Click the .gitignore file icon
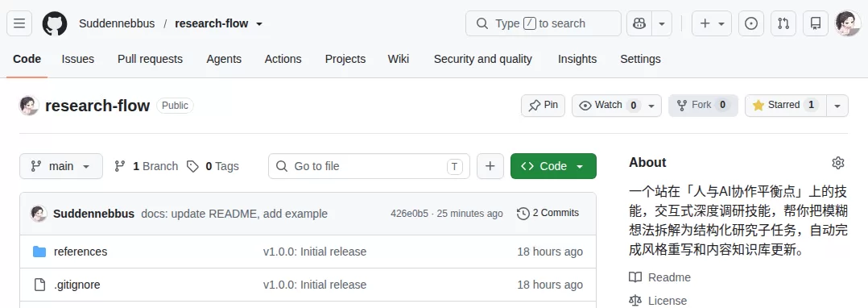 tap(39, 285)
